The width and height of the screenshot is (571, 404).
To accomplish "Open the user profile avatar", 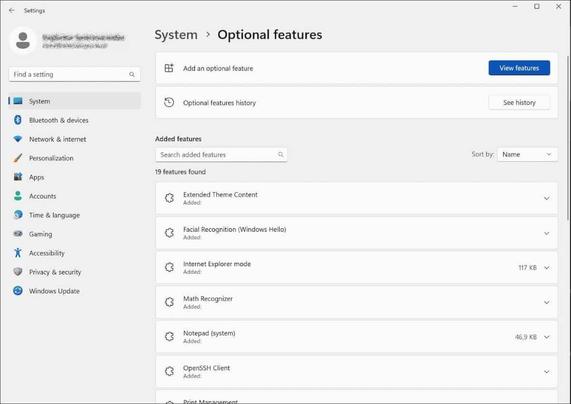I will [23, 40].
